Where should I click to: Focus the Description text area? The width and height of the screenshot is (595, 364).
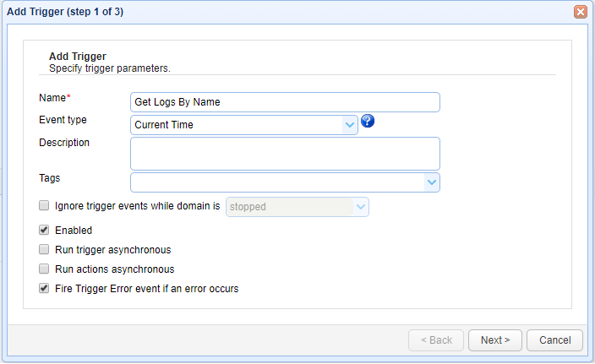285,154
